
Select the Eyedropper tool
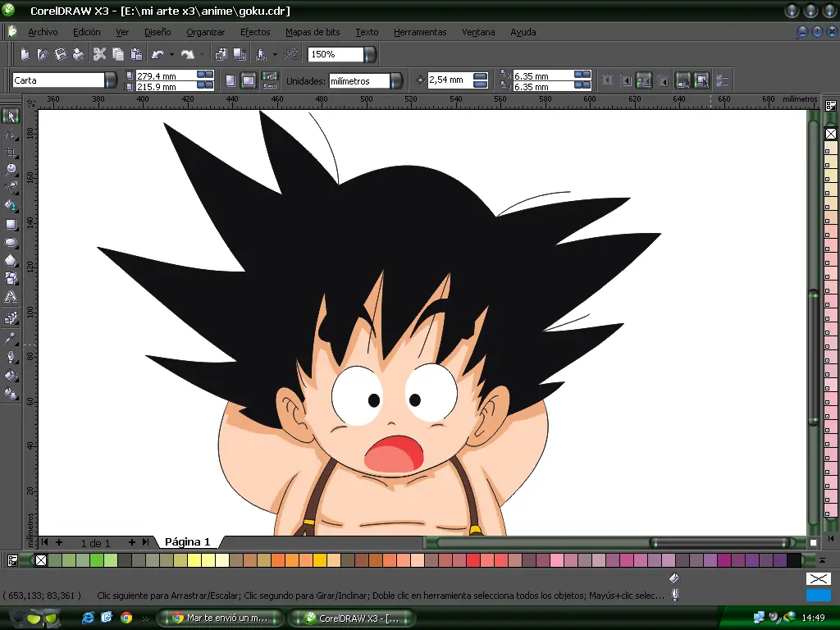[11, 339]
